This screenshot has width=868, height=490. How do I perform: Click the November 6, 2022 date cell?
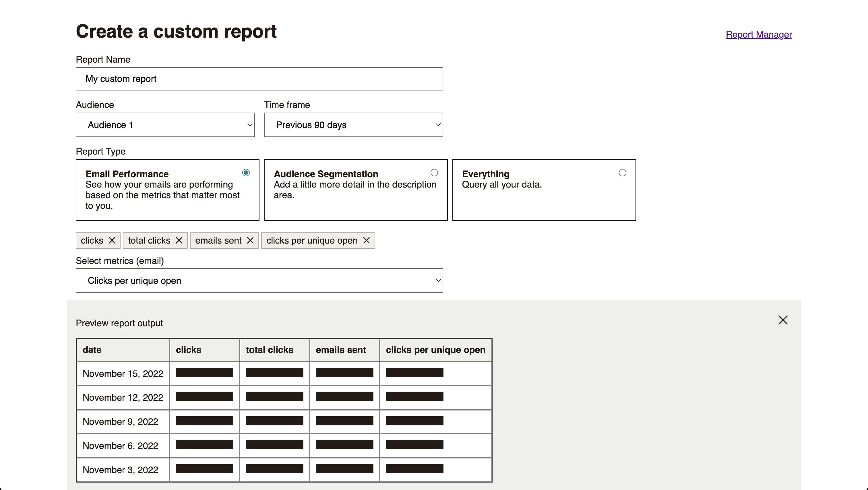coord(123,446)
